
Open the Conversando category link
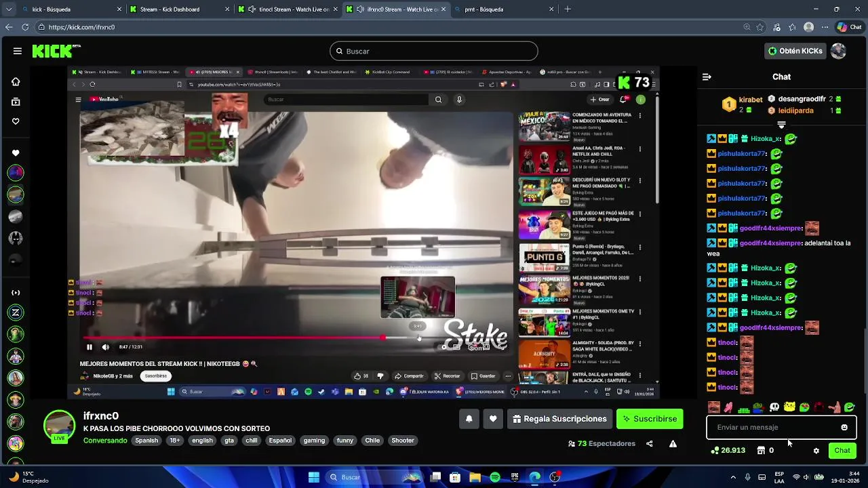click(105, 441)
